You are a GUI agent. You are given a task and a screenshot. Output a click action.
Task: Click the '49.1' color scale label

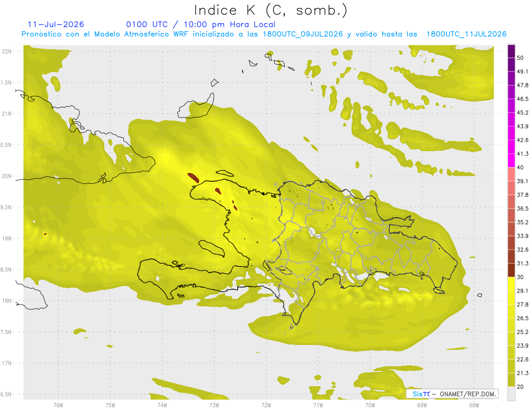pos(523,72)
